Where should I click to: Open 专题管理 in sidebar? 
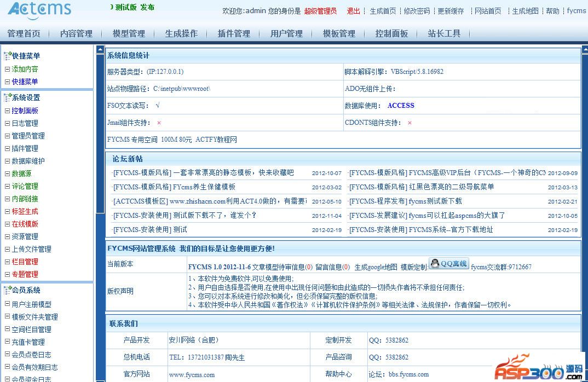(25, 274)
